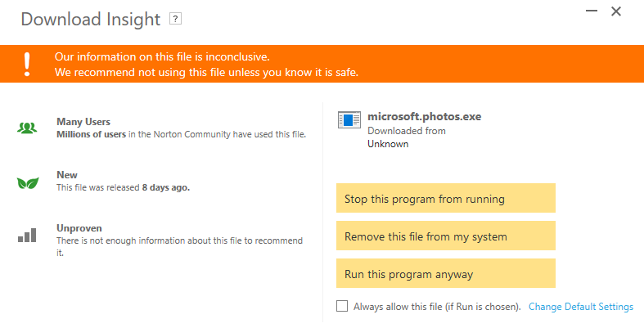Image resolution: width=644 pixels, height=328 pixels.
Task: Click the 'not enough information about this file' description
Action: pyautogui.click(x=179, y=246)
